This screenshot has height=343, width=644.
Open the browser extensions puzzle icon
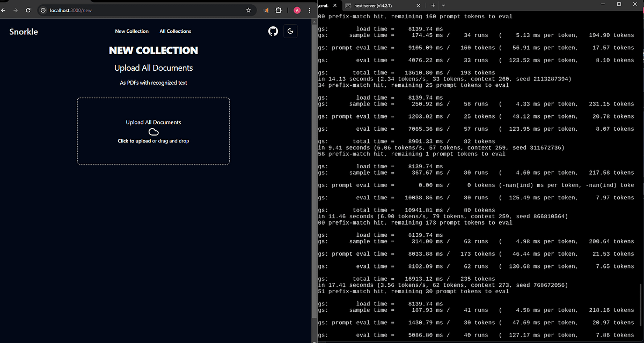[x=279, y=10]
